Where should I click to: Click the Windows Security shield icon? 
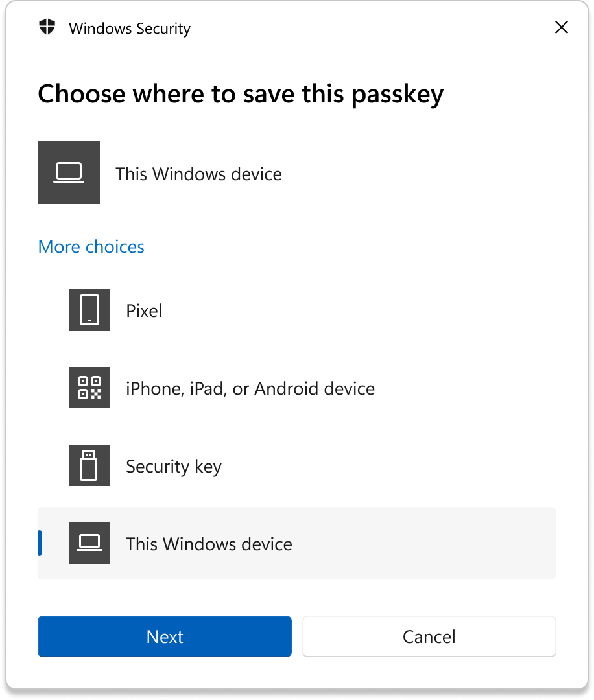point(47,28)
